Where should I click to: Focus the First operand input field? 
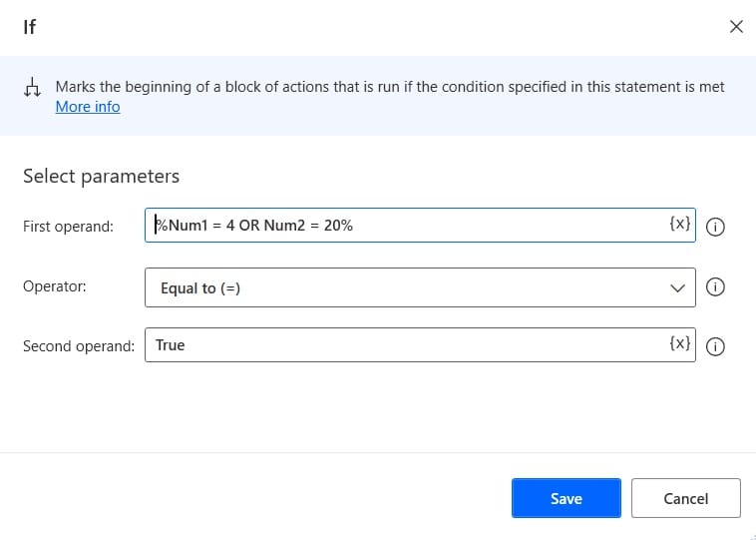420,226
